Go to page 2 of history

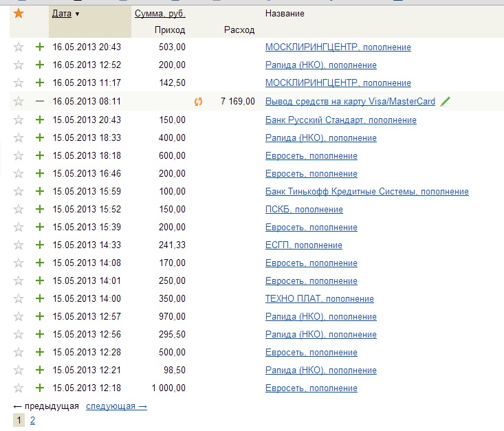pos(32,421)
